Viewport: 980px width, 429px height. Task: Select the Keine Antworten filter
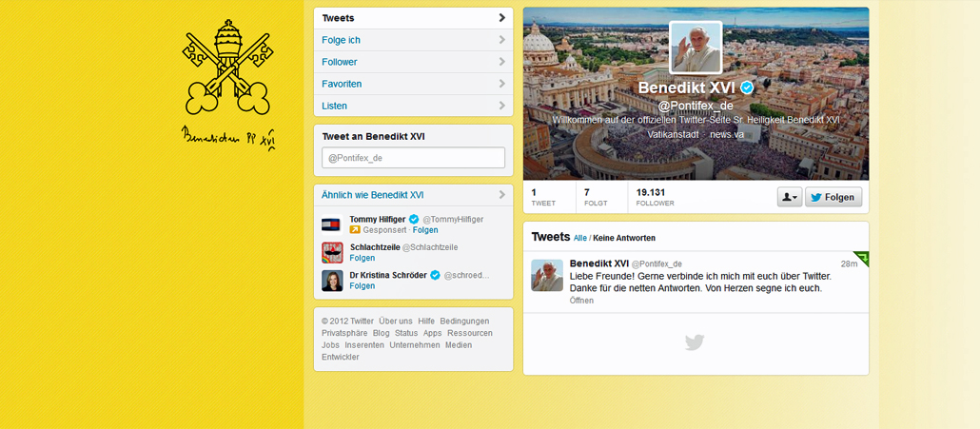(624, 238)
